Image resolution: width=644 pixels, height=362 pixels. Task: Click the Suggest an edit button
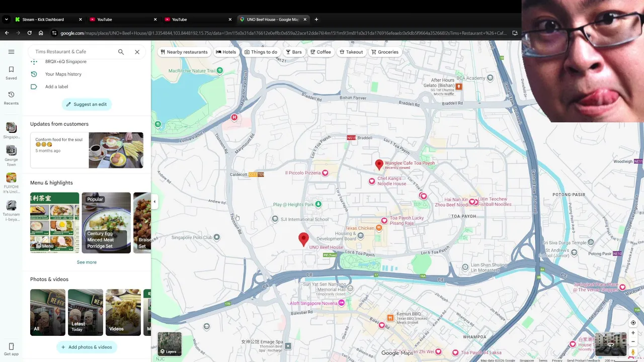87,104
